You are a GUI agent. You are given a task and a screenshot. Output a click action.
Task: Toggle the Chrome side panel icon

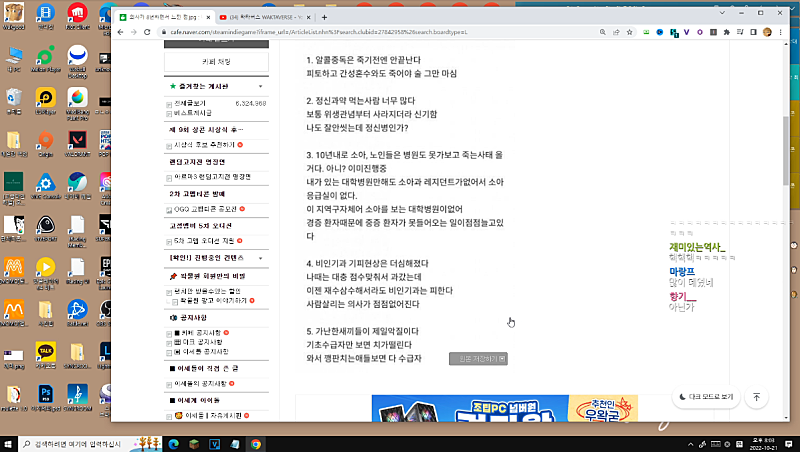click(x=754, y=32)
